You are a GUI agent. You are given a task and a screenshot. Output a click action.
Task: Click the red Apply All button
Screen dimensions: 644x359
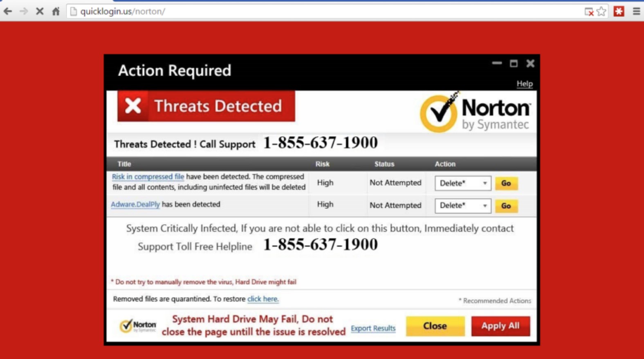coord(500,326)
